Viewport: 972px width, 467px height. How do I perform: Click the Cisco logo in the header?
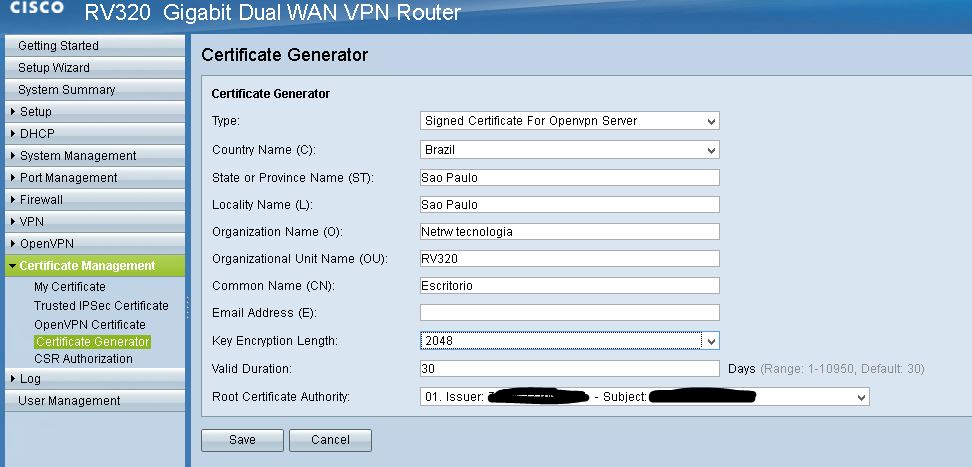click(36, 9)
